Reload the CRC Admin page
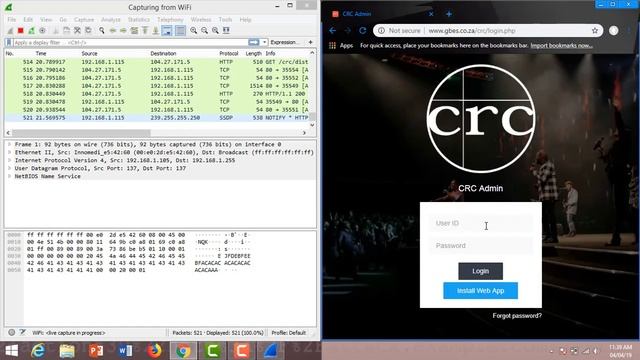Screen dimensions: 640x360 tap(362, 31)
